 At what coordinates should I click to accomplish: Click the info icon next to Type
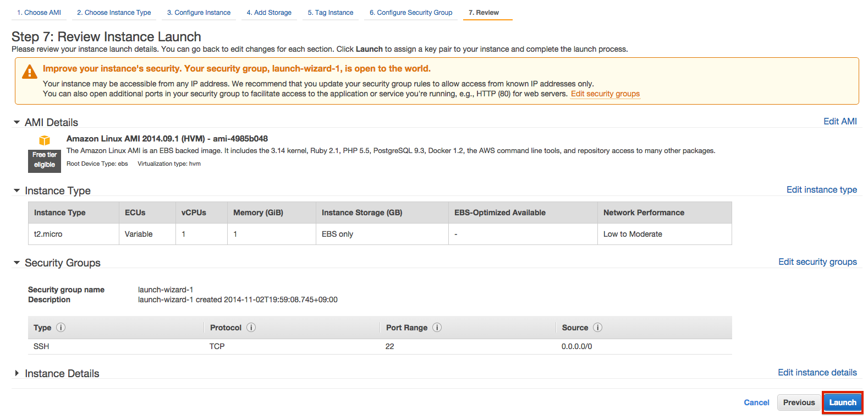click(61, 328)
